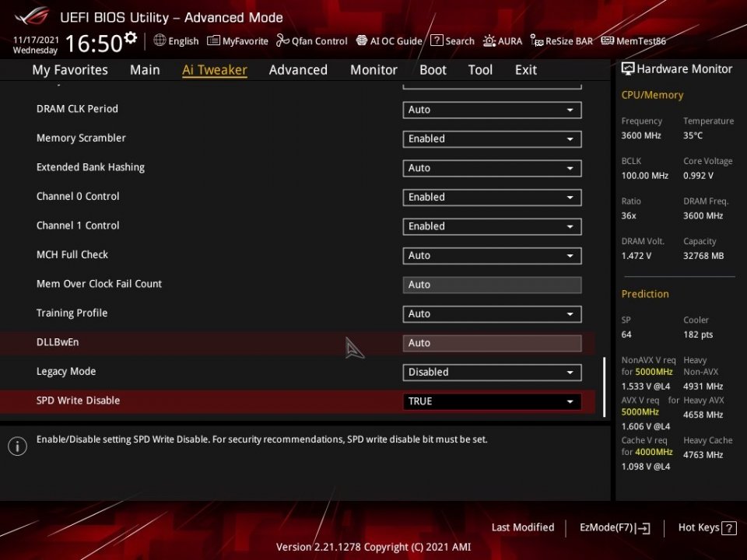The width and height of the screenshot is (747, 560).
Task: Launch MemTest86 icon
Action: (x=608, y=40)
